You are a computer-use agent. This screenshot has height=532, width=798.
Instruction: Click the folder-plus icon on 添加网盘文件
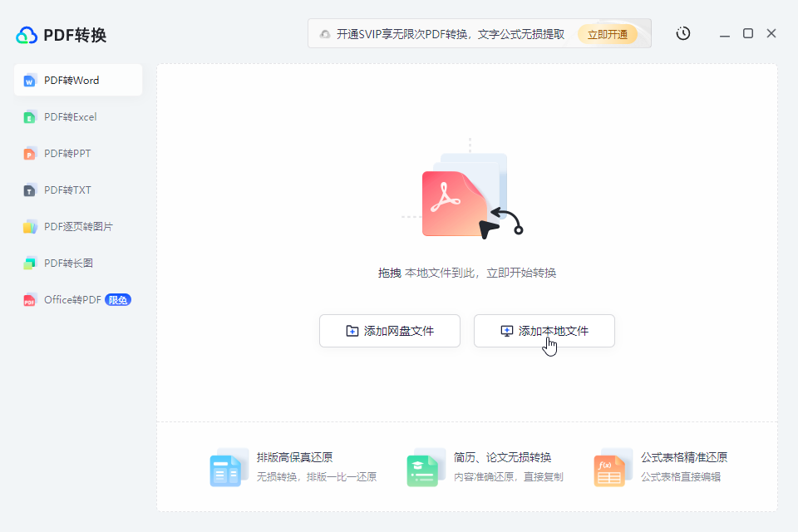click(352, 331)
